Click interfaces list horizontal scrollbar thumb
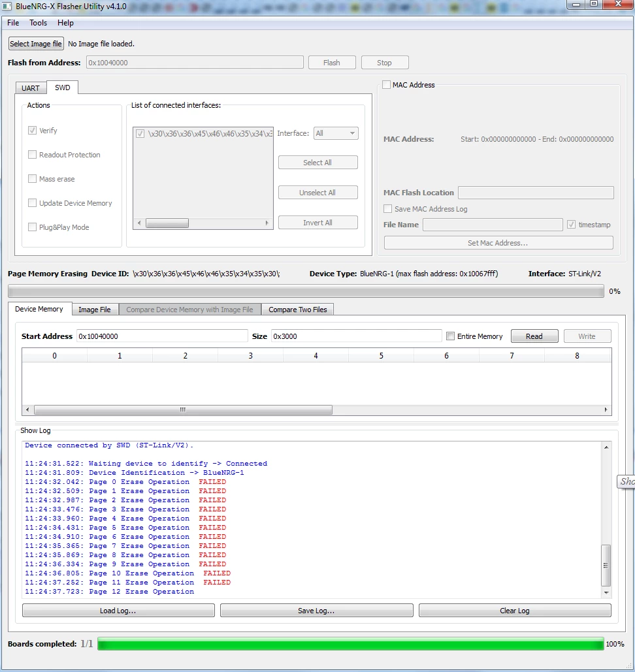The image size is (635, 672). pyautogui.click(x=167, y=223)
